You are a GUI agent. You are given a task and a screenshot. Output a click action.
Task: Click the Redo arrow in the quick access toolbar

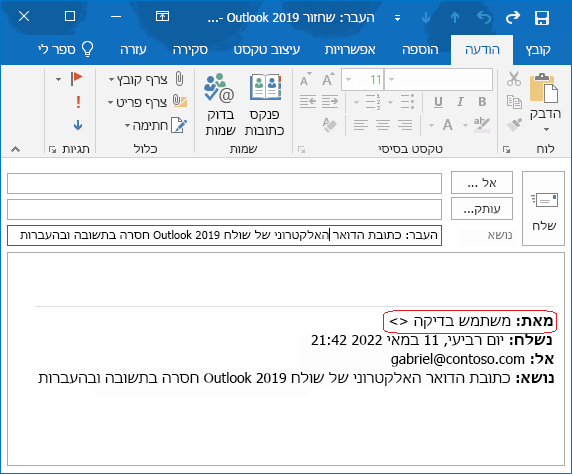[513, 18]
